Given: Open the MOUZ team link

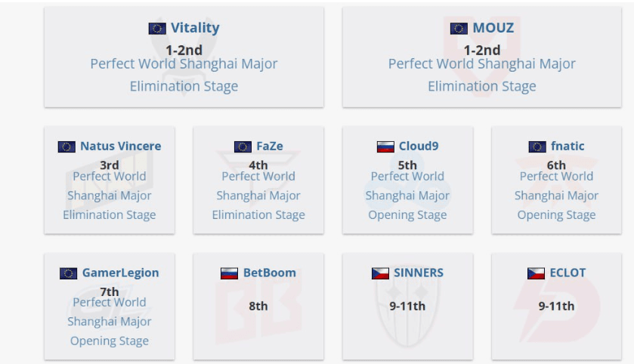Looking at the screenshot, I should [493, 27].
